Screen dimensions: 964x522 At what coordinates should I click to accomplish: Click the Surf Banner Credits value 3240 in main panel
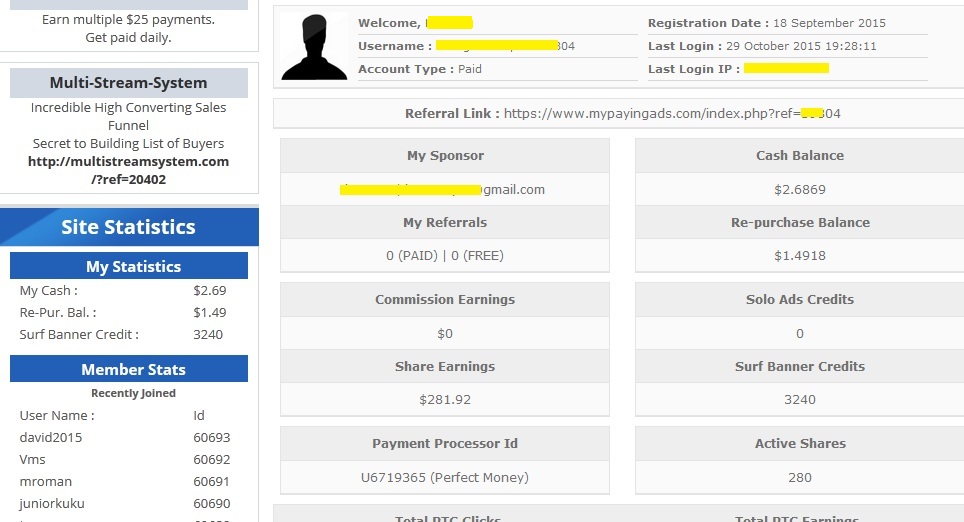tap(800, 400)
